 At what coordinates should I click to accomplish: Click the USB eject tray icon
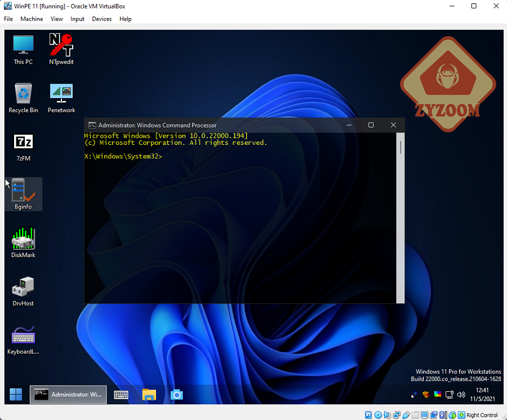point(414,395)
